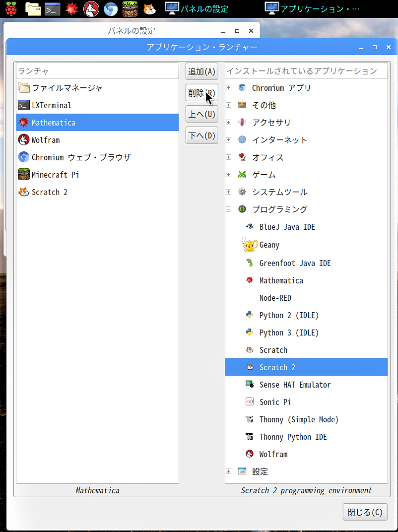Image resolution: width=398 pixels, height=532 pixels.
Task: Expand the インターネット category
Action: coord(229,140)
